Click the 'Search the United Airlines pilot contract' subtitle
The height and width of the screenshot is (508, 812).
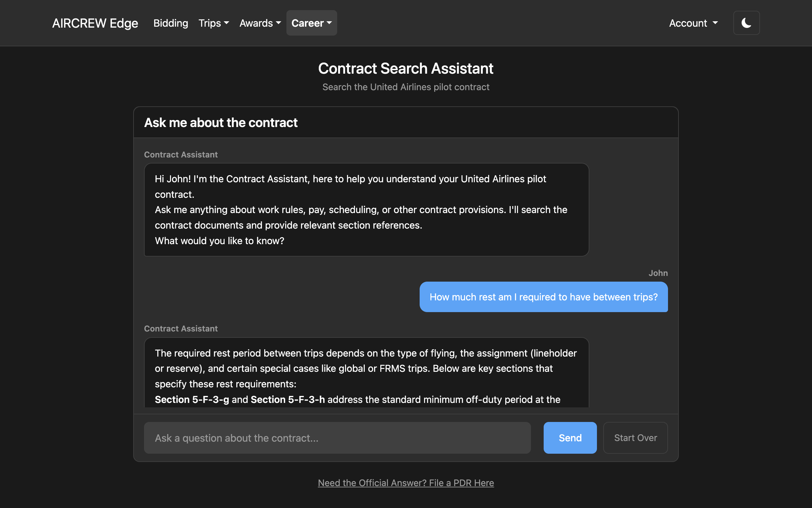pyautogui.click(x=406, y=87)
